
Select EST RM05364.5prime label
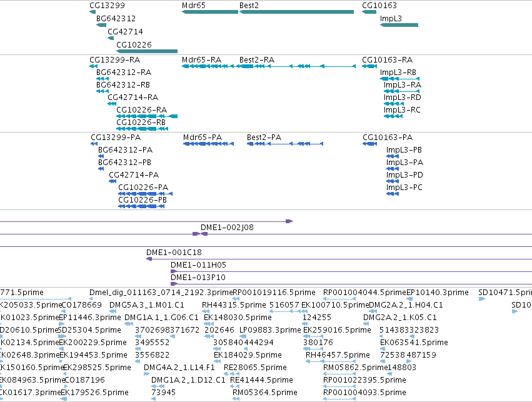tap(265, 393)
